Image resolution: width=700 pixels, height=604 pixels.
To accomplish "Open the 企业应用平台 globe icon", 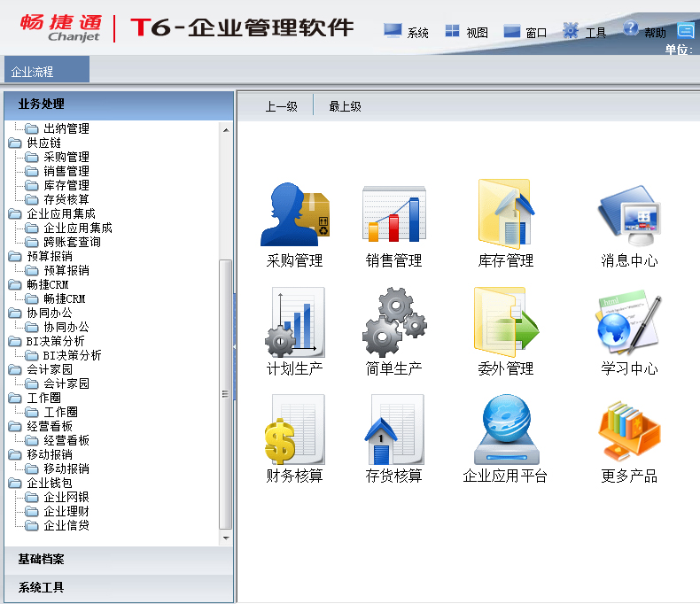I will [x=504, y=430].
